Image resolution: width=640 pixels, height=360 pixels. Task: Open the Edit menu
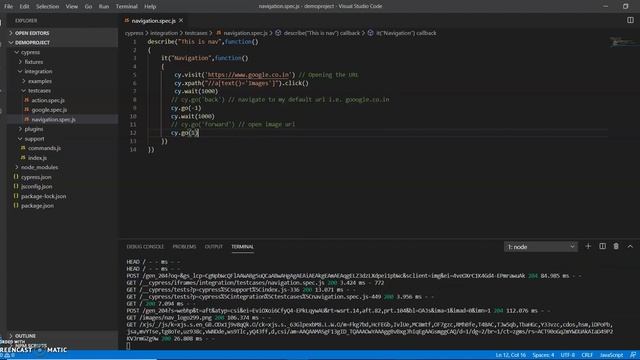(24, 7)
